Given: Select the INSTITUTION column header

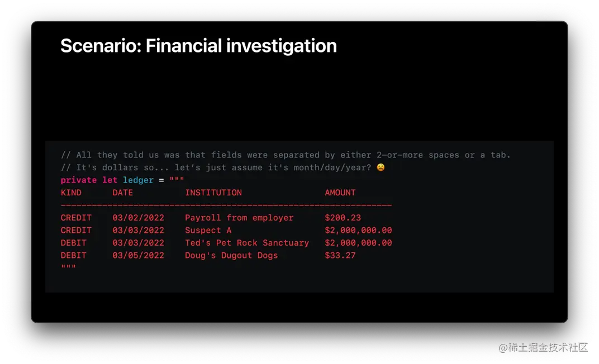Looking at the screenshot, I should [x=213, y=193].
